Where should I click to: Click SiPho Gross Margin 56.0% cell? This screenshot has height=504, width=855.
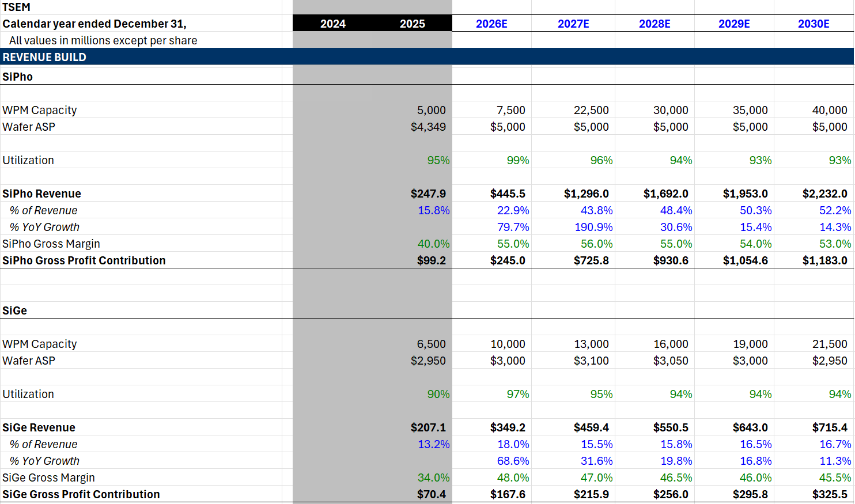pos(573,244)
